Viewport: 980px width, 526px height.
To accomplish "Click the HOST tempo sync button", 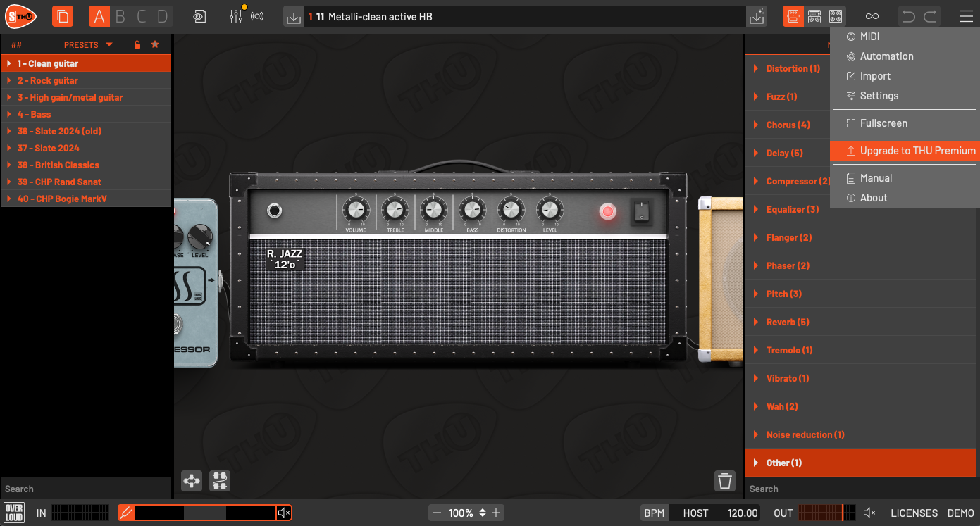I will (695, 513).
